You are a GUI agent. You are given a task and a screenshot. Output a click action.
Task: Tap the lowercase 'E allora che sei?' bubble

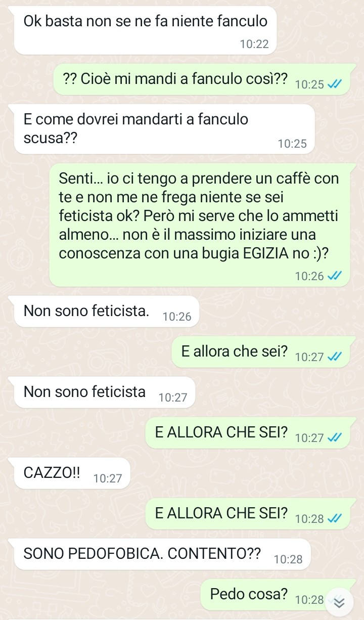coord(261,351)
